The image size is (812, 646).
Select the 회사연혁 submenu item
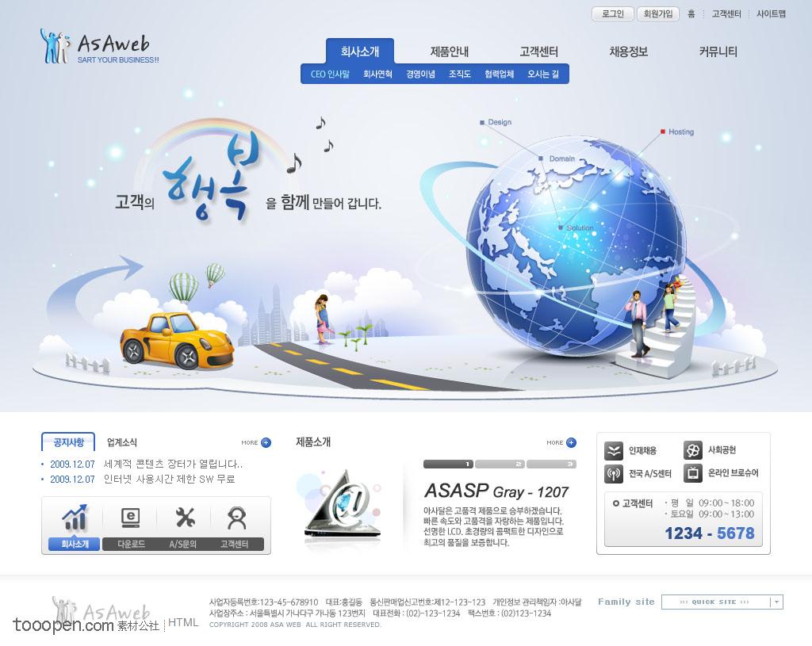(377, 74)
